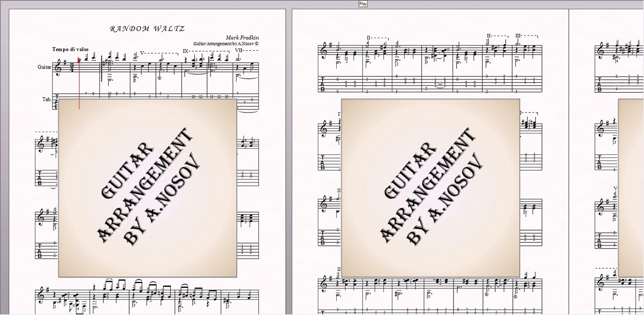644x315 pixels.
Task: Click the Play button at top
Action: tap(363, 4)
